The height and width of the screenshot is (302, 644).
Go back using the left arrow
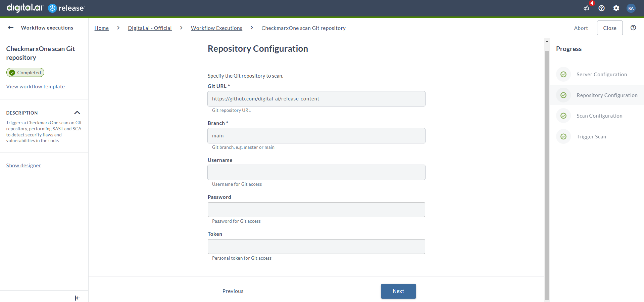click(11, 28)
